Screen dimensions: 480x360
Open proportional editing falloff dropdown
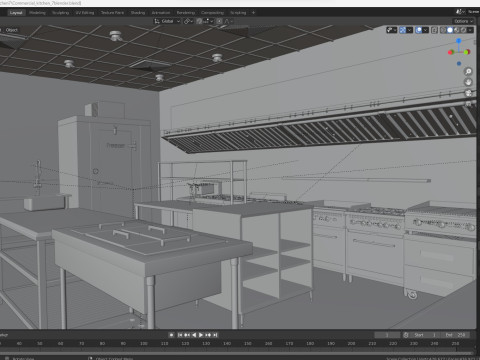click(228, 21)
